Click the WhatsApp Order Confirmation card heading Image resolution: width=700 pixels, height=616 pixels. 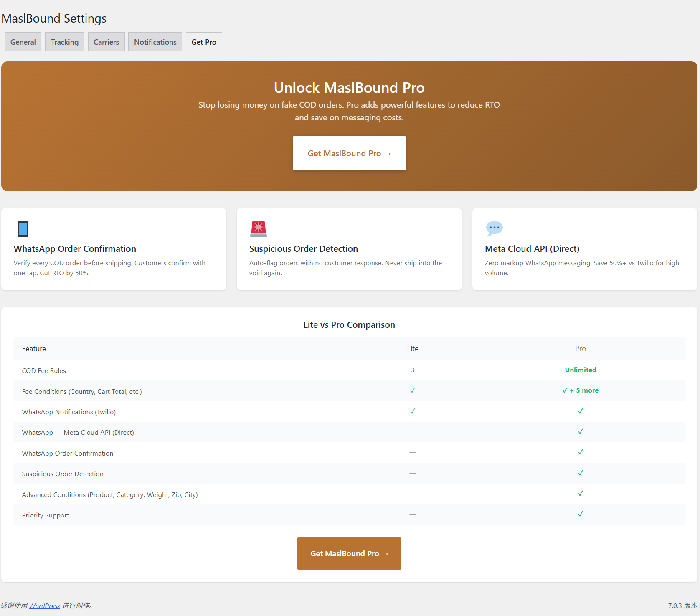click(75, 249)
